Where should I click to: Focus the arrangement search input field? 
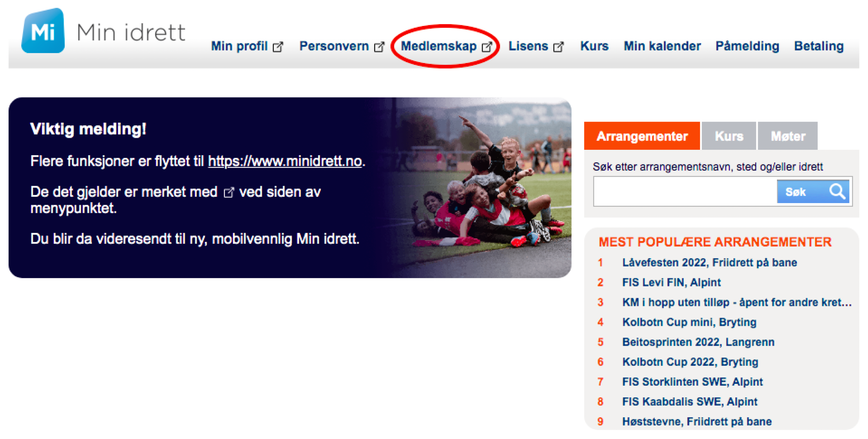tap(685, 191)
